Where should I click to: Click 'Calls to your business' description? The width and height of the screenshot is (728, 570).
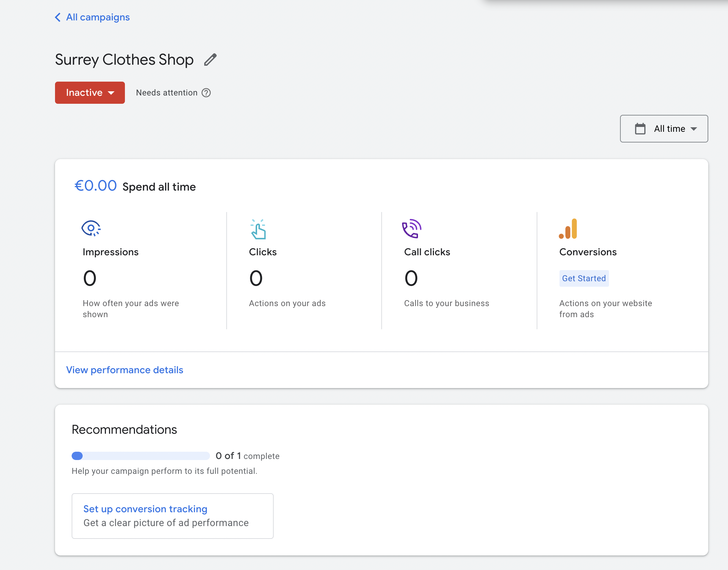click(x=447, y=303)
